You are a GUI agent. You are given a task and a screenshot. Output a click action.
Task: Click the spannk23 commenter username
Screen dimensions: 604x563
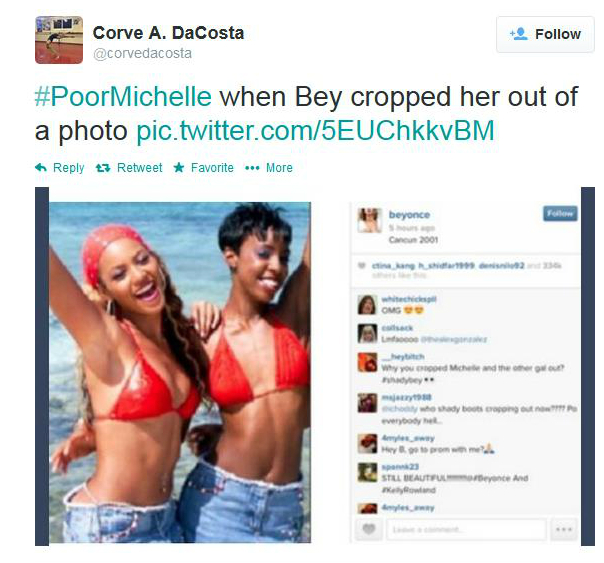click(x=400, y=467)
